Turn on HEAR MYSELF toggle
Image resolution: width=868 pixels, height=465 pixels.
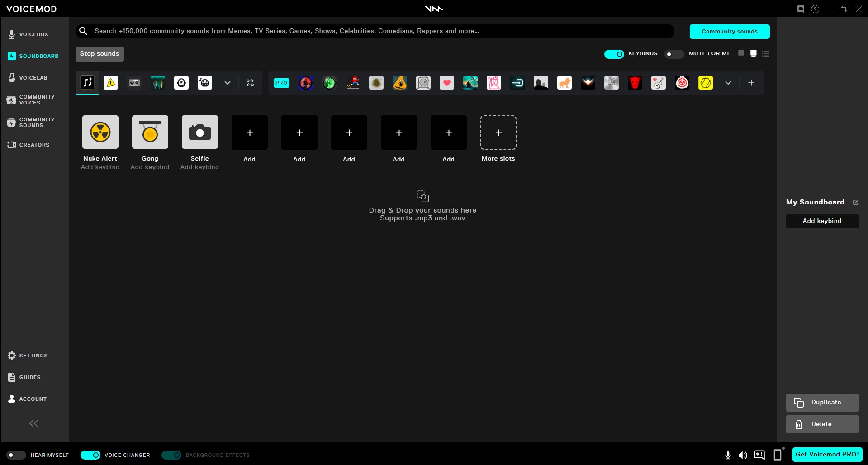click(x=16, y=455)
